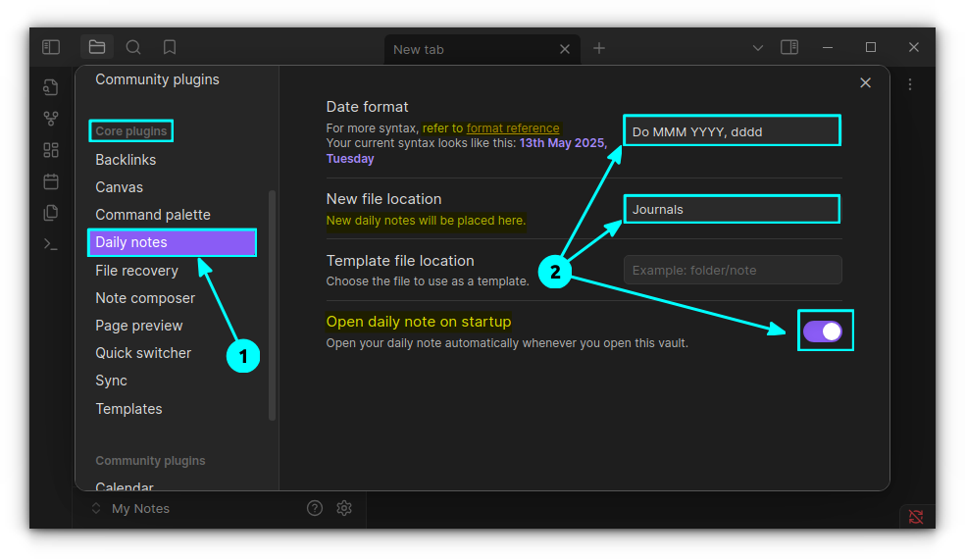Screen dimensions: 965x560
Task: Select Templates in core plugins list
Action: click(128, 409)
